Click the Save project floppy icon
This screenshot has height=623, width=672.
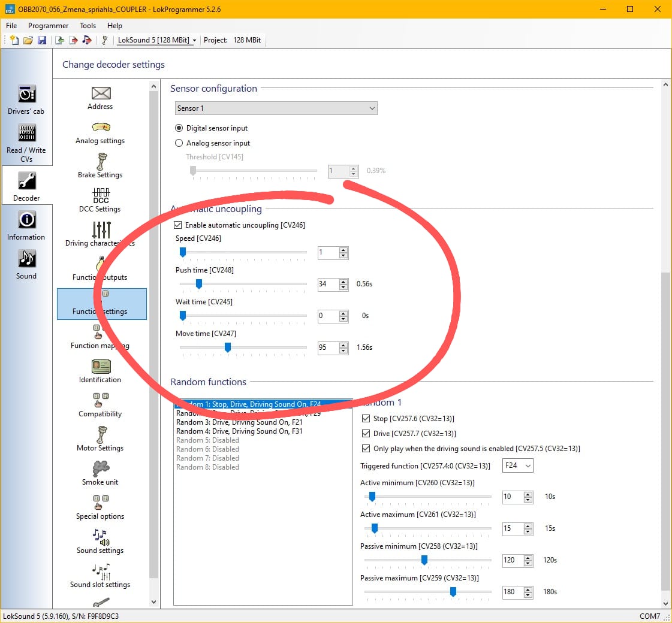click(x=42, y=40)
